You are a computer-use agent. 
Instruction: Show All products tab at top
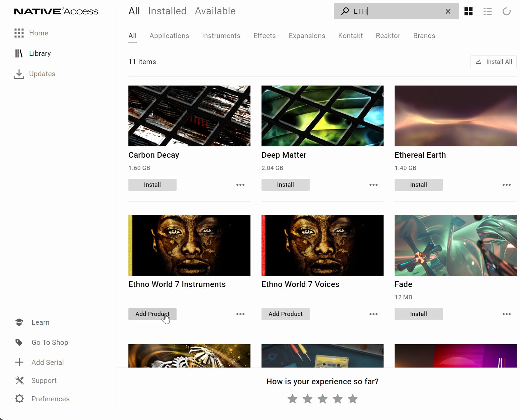[134, 11]
